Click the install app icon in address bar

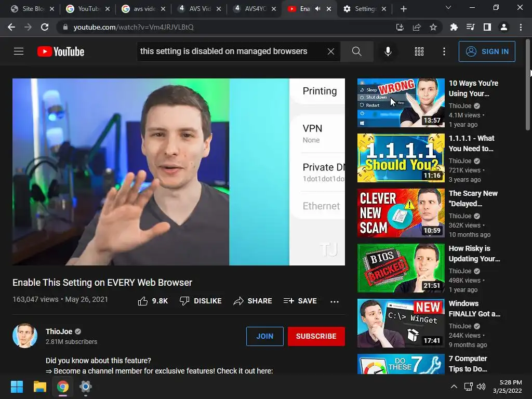coord(400,27)
